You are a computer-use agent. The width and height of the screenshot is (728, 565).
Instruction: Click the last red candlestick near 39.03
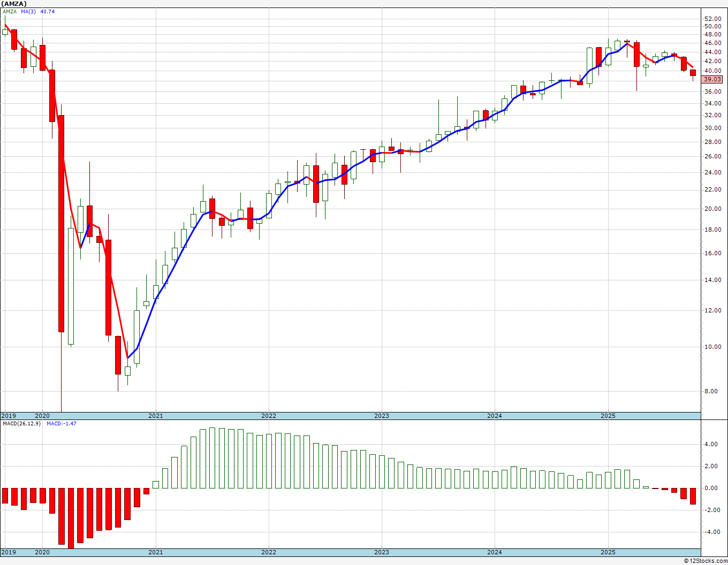(x=693, y=74)
